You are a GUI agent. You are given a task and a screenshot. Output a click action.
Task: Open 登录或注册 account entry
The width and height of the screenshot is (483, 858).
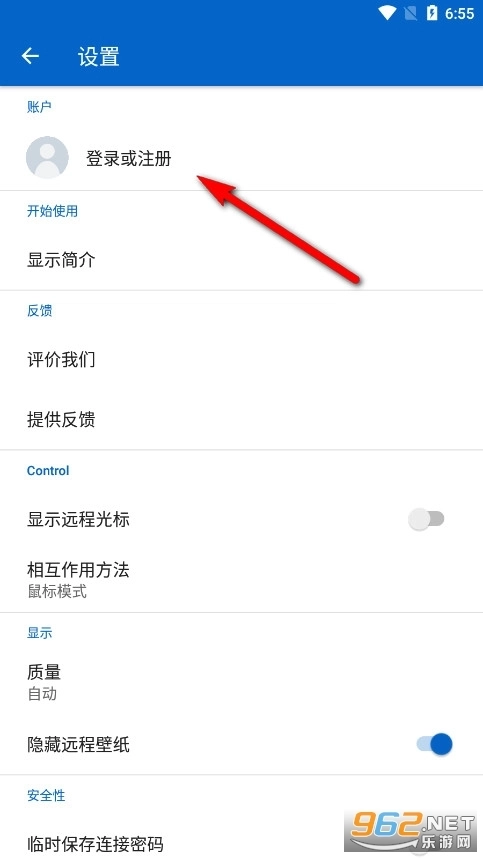[241, 158]
